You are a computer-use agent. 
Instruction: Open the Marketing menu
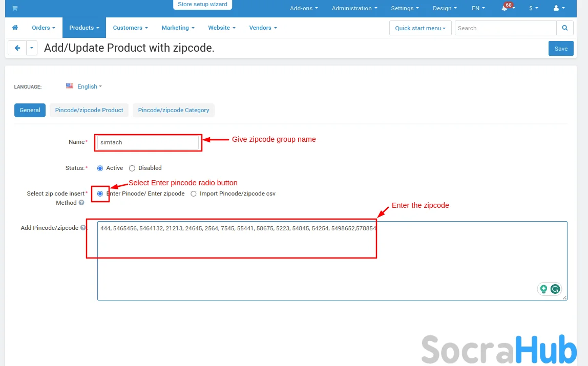point(178,28)
